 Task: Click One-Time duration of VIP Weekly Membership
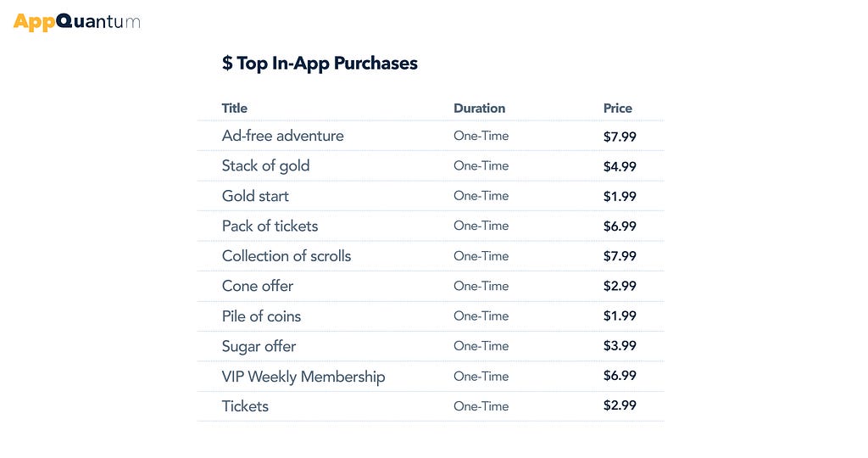coord(481,376)
